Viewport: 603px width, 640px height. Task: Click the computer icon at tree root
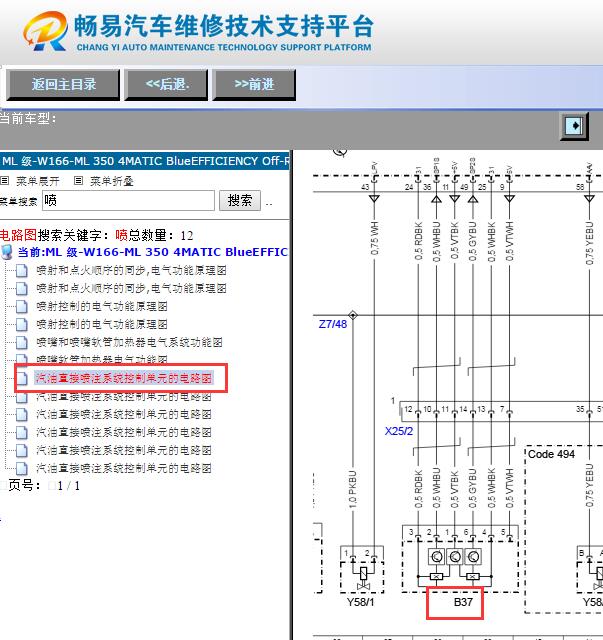[7, 252]
